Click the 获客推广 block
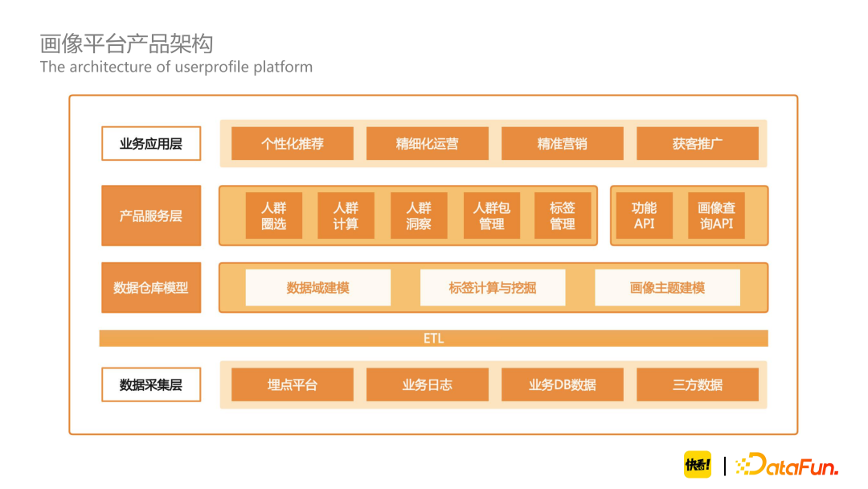Screen dimensions: 868x489 pos(698,143)
